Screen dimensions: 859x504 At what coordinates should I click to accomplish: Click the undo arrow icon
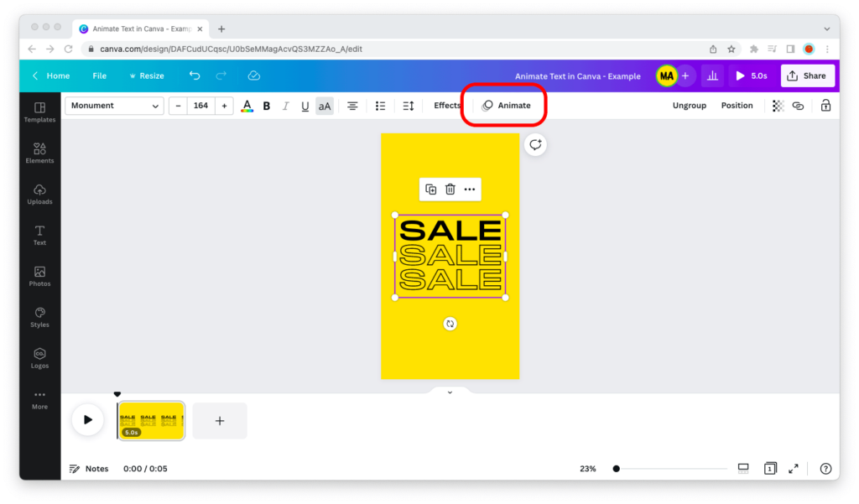195,75
